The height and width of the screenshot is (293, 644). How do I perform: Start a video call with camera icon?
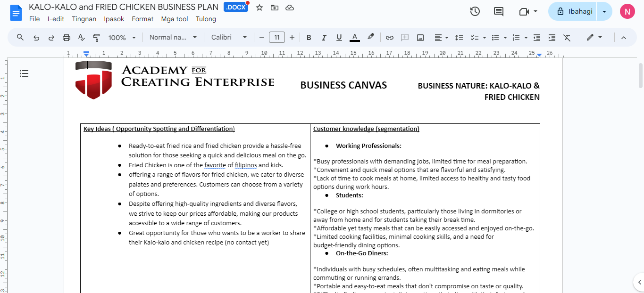point(524,11)
